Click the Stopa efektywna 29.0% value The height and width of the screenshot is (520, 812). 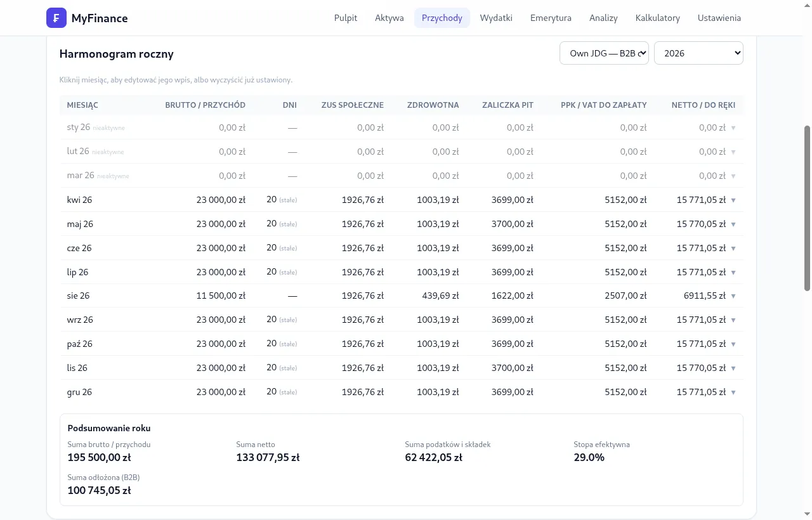click(589, 457)
